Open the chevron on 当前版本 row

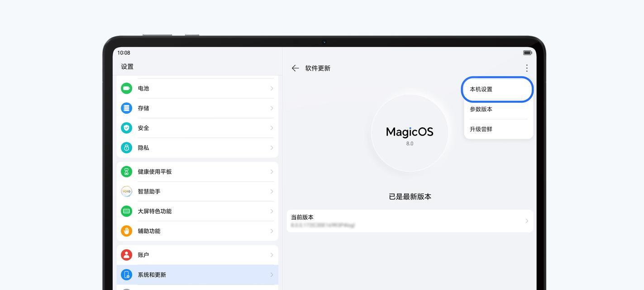coord(527,221)
